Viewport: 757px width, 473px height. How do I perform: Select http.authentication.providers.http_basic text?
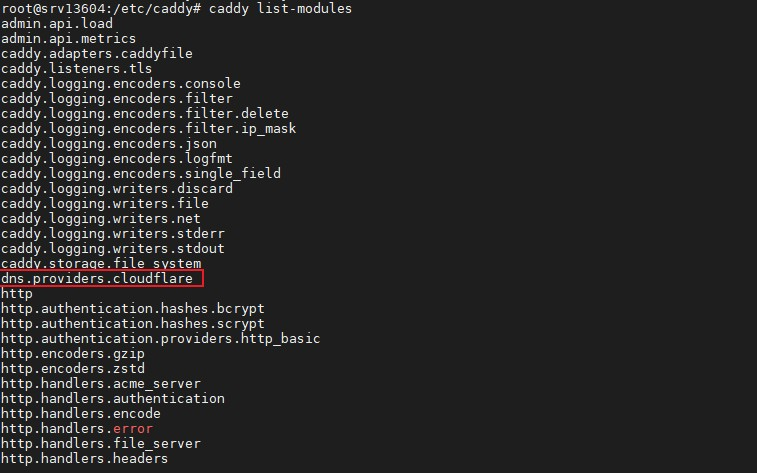161,338
